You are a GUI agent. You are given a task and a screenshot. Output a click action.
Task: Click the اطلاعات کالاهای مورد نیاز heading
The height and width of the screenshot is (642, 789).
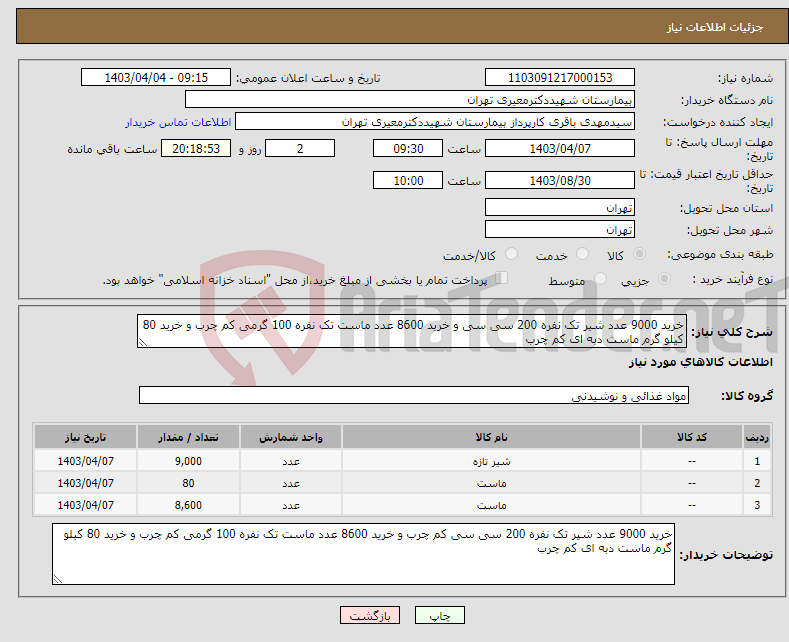(700, 362)
